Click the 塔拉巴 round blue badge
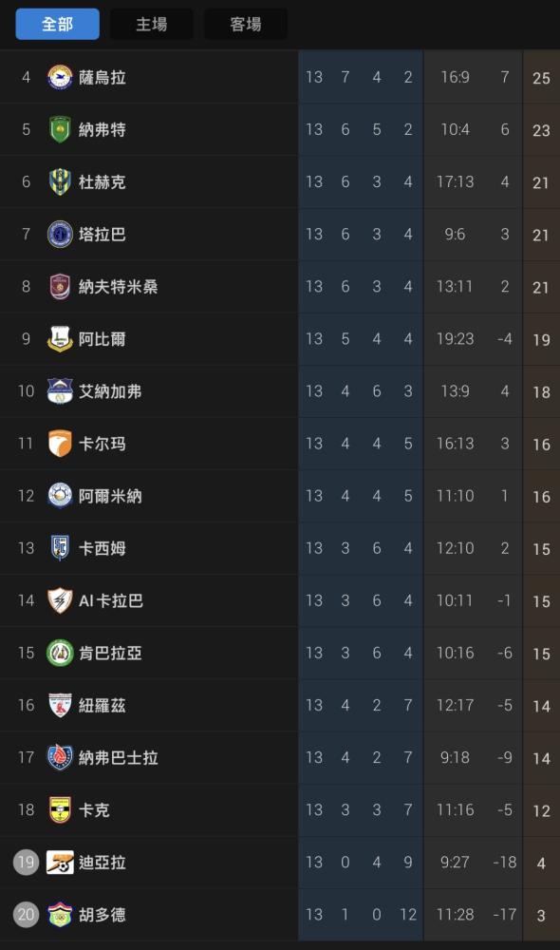The image size is (560, 950). [60, 235]
